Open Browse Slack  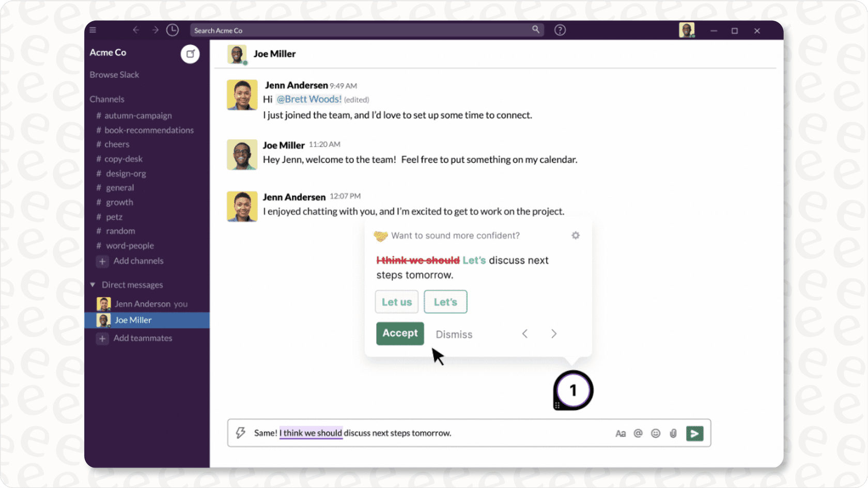[x=114, y=74]
